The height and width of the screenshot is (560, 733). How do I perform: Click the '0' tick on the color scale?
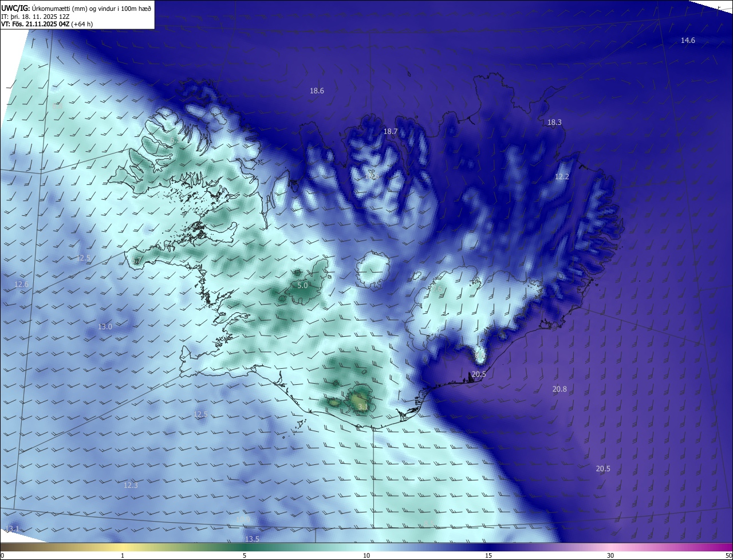point(2,555)
